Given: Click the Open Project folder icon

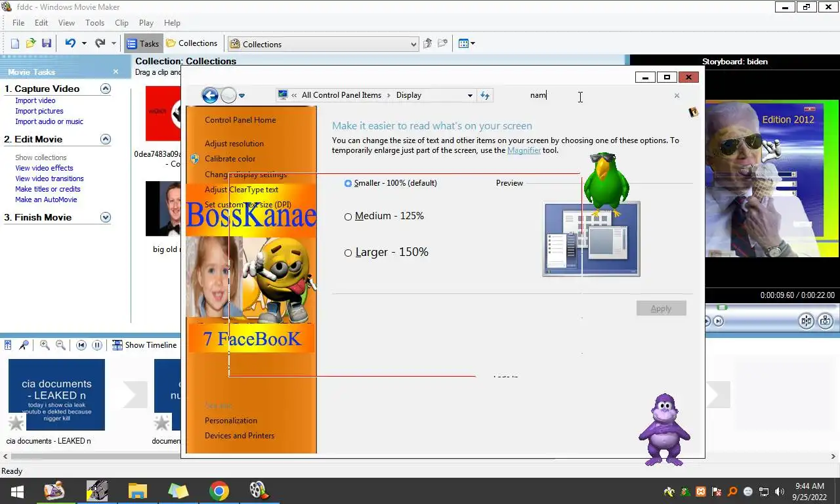Looking at the screenshot, I should [31, 43].
